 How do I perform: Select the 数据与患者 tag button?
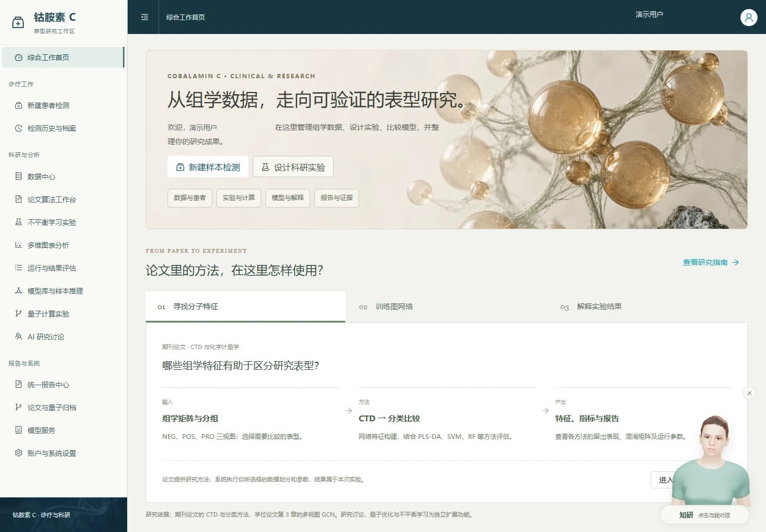pyautogui.click(x=190, y=198)
